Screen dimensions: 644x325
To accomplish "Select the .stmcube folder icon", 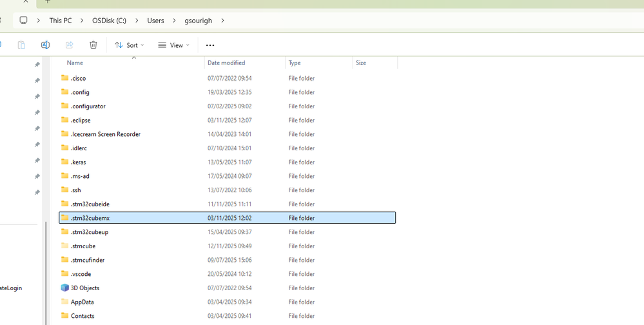I will coord(64,245).
